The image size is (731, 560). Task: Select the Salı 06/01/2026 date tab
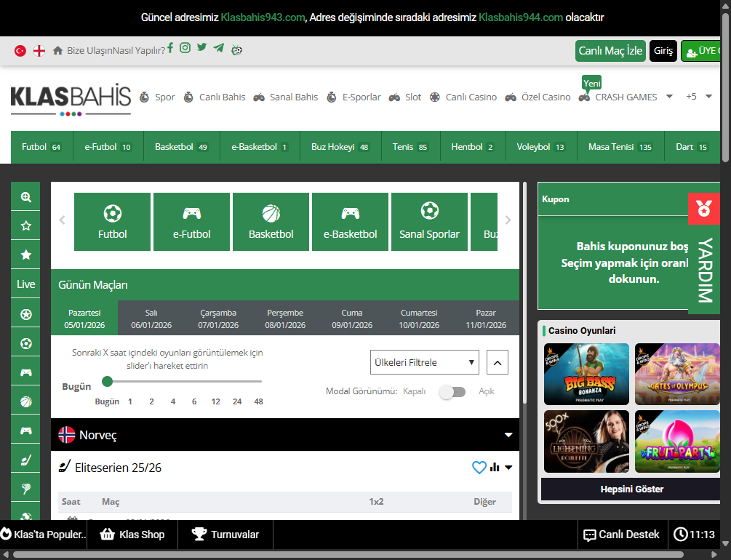(151, 319)
